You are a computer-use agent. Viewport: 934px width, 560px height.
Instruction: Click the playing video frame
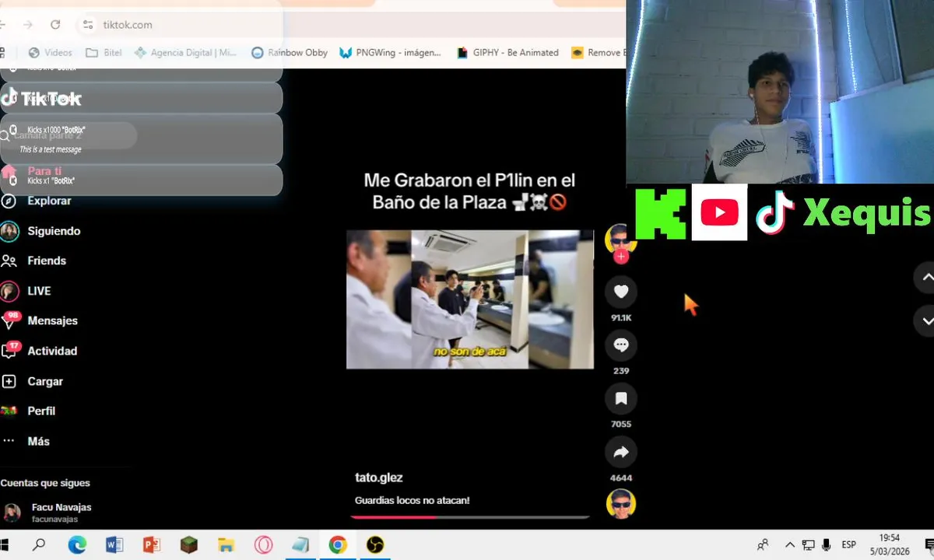470,299
